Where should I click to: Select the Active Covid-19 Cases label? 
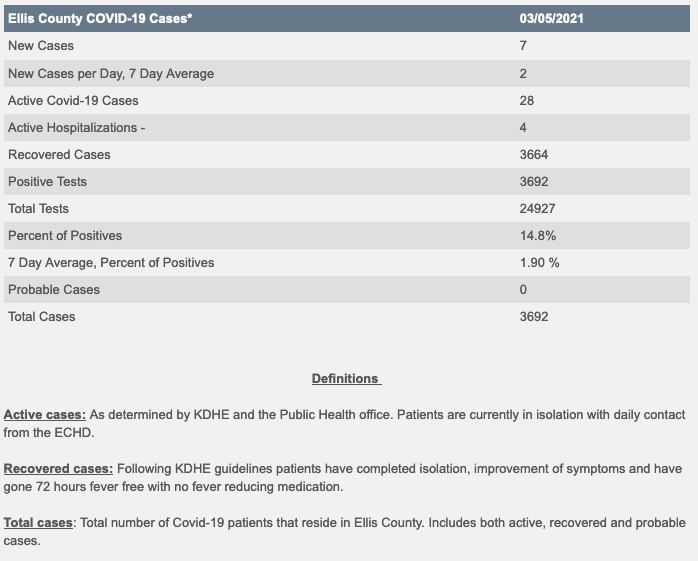(x=73, y=100)
